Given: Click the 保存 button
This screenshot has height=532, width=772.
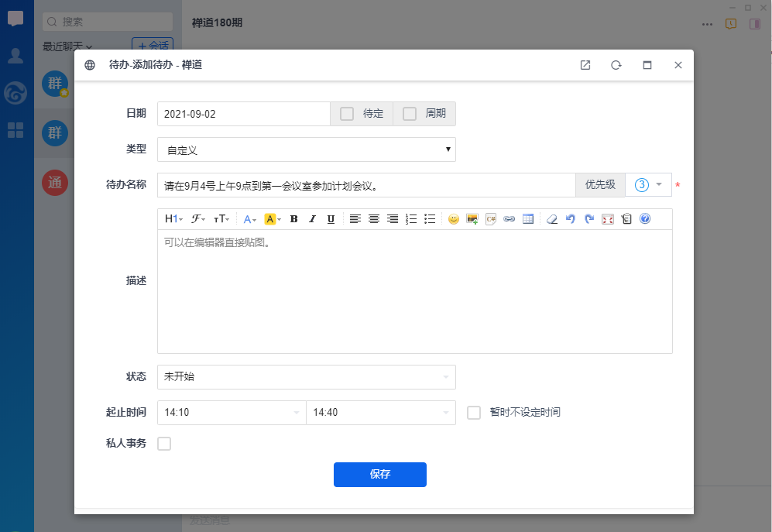Looking at the screenshot, I should 379,475.
